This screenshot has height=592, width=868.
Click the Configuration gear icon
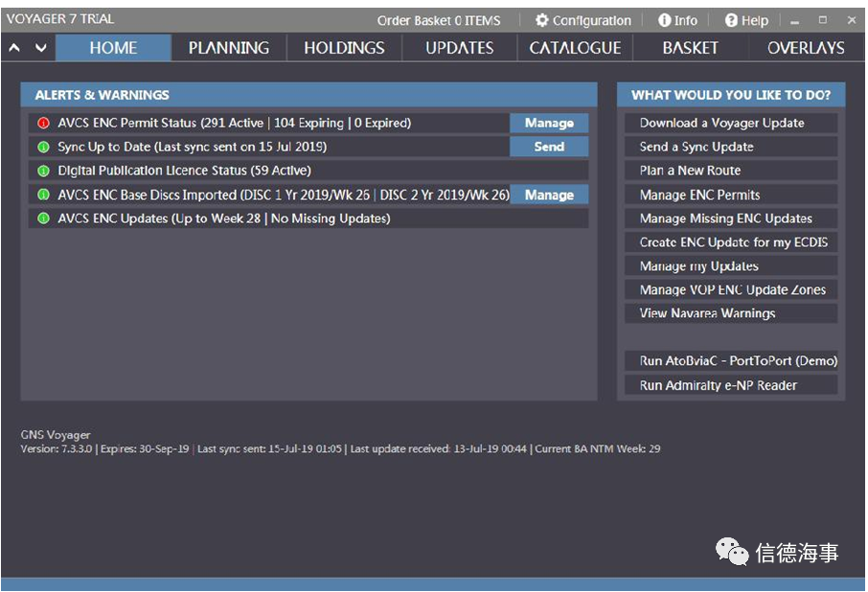(542, 20)
